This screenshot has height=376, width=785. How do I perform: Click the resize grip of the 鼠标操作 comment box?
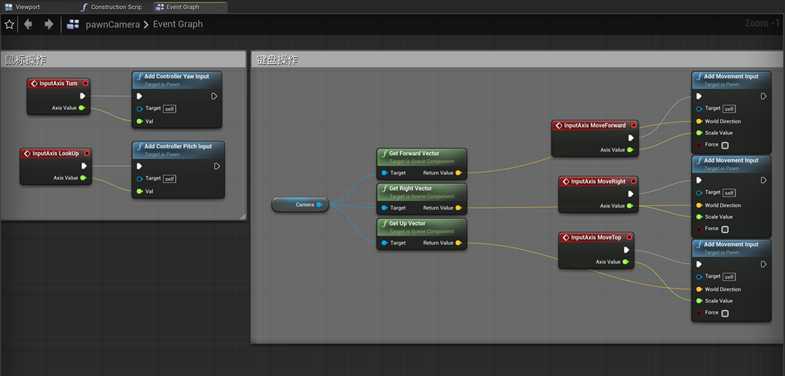(242, 216)
